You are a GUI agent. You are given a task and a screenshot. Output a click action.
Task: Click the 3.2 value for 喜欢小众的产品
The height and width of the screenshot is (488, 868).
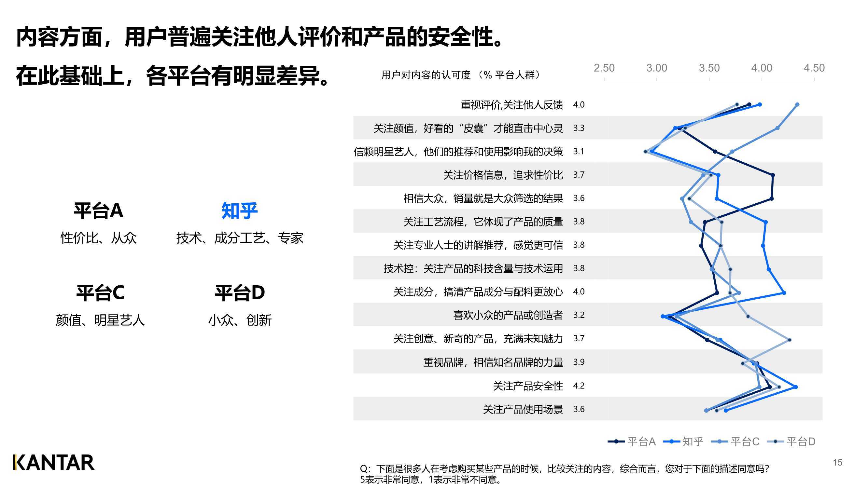point(579,315)
